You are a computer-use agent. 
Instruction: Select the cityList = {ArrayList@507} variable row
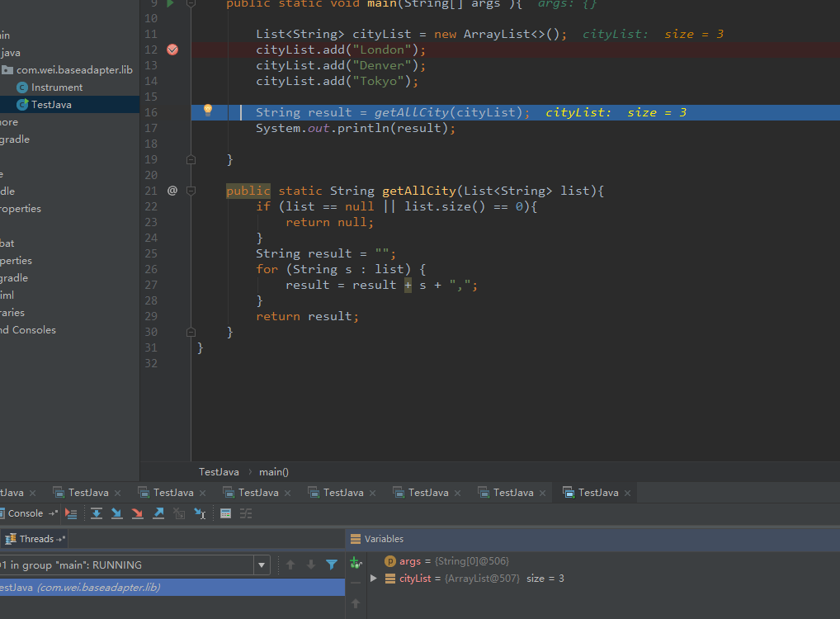coord(482,579)
